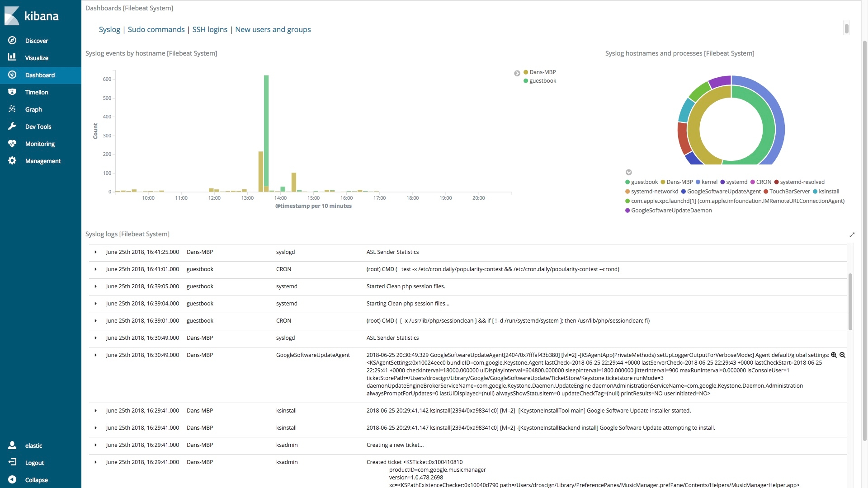Click the Timelion mask icon
Screen dimensions: 868x488
pos(12,92)
